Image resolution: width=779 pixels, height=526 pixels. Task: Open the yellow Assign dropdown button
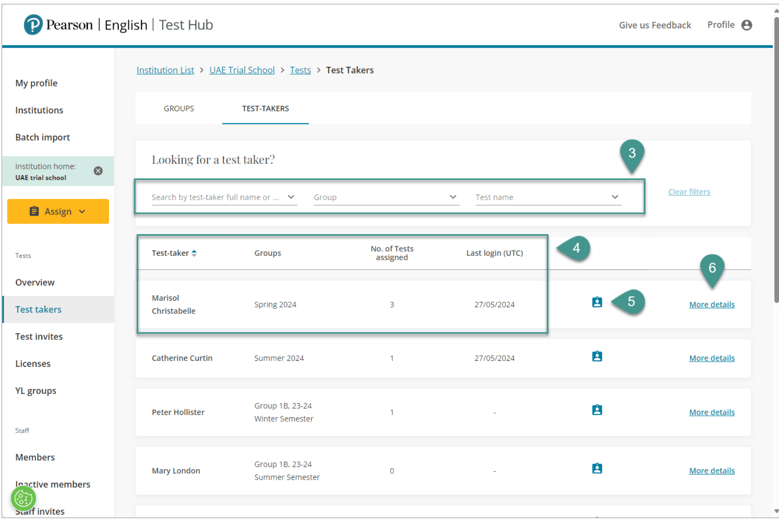[x=58, y=211]
